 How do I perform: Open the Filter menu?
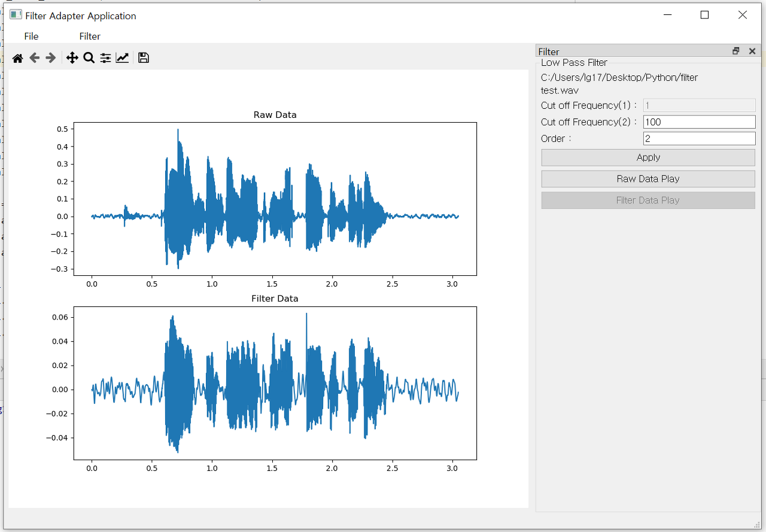[89, 36]
